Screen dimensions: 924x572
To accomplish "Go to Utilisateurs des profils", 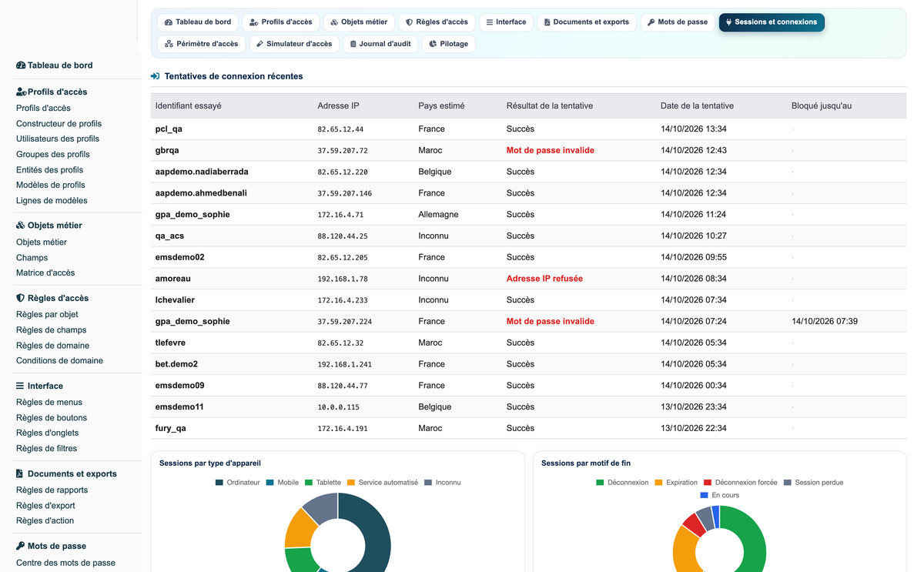I will pos(58,139).
